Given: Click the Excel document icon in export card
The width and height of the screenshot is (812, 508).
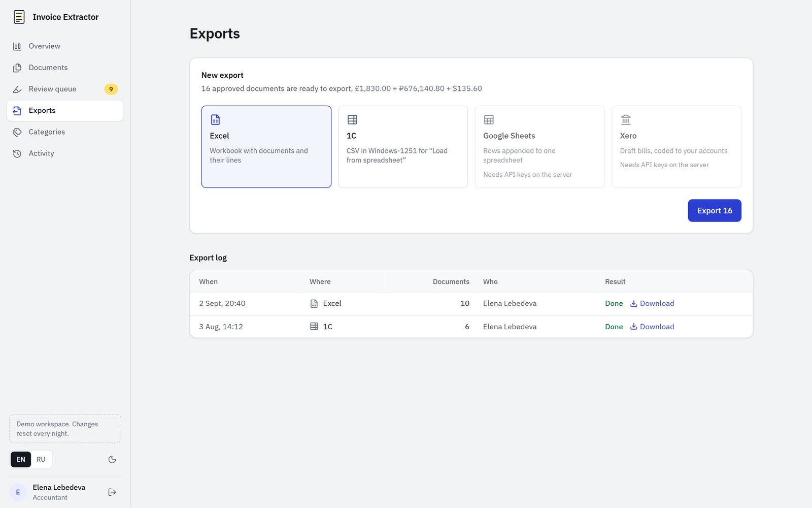Looking at the screenshot, I should [x=215, y=120].
